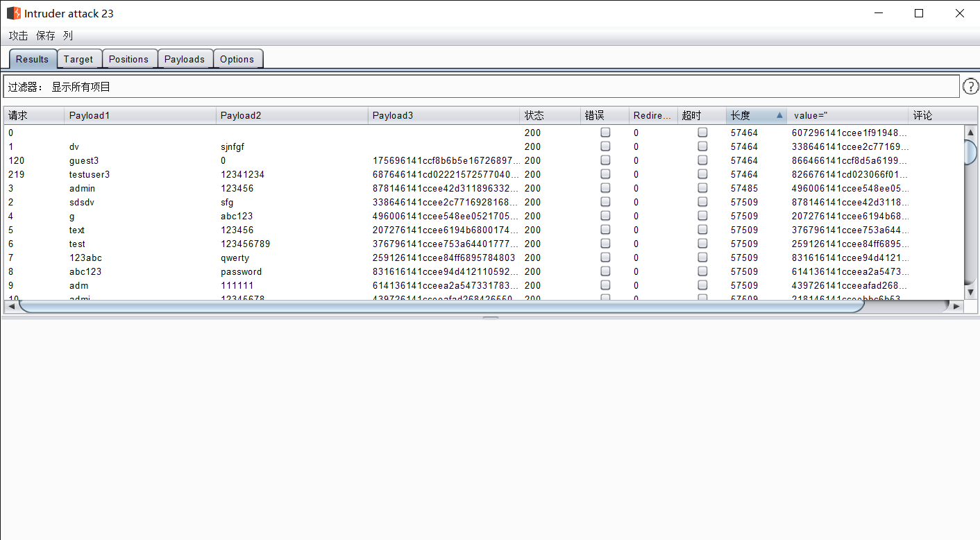The height and width of the screenshot is (540, 980).
Task: Click the split pane divider handle
Action: coord(491,318)
